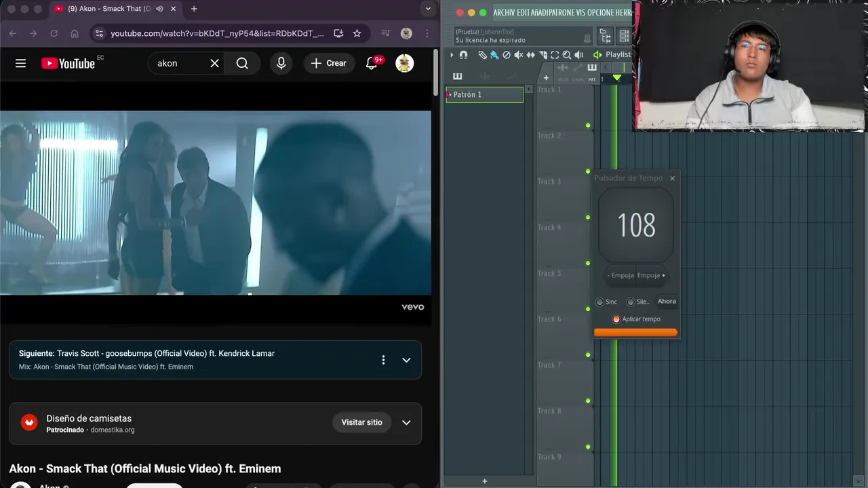Open the YouTube hamburger guide menu

(20, 63)
